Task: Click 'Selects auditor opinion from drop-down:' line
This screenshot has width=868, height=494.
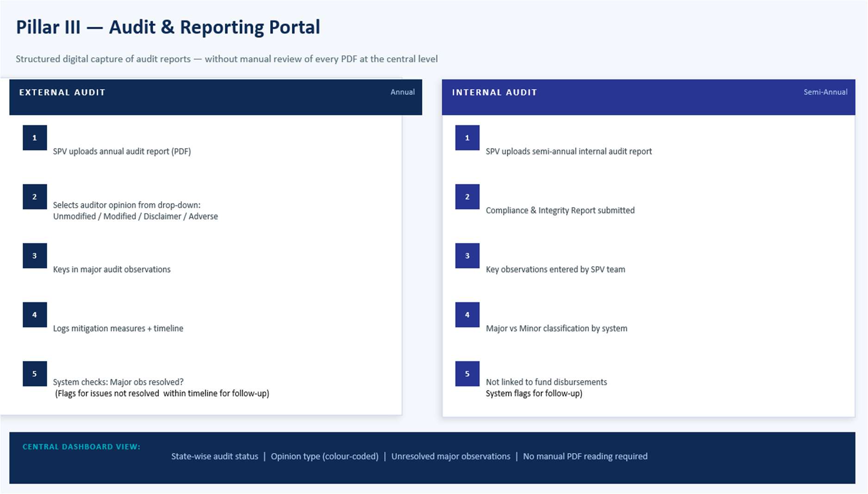Action: (127, 205)
